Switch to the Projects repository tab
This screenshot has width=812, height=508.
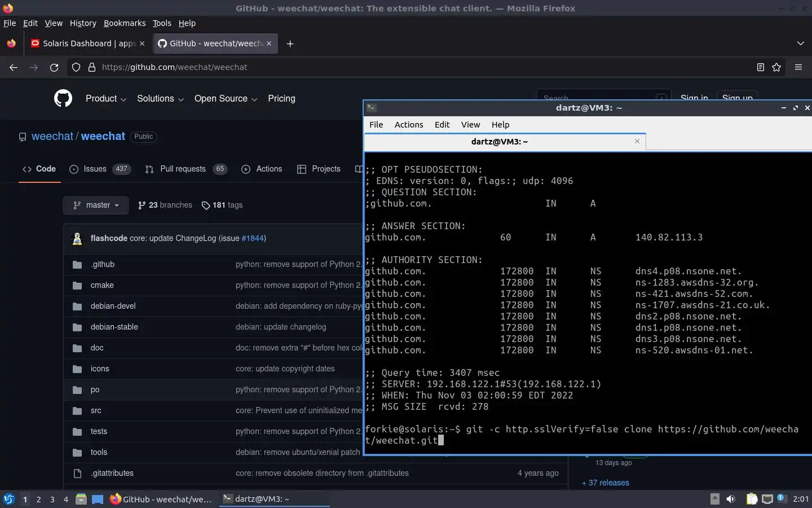coord(319,169)
